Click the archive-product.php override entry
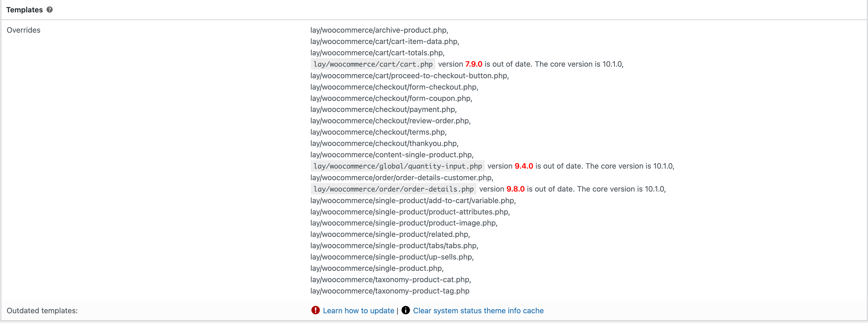 point(379,30)
